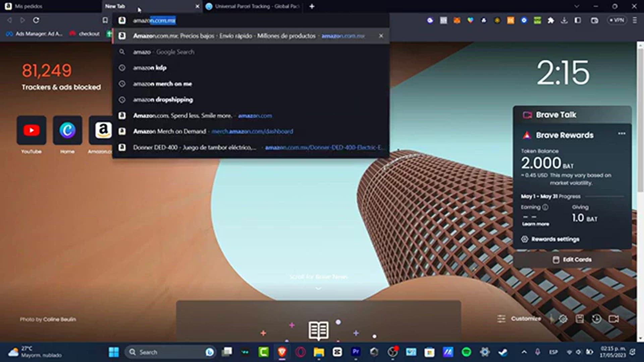Remove the Amazon.com.mx suggestion with X
Screen dimensions: 644x362
(381, 36)
